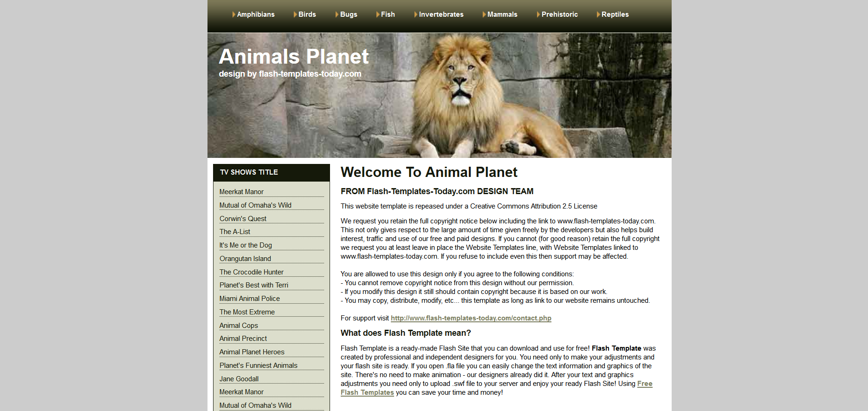Go to the Bugs category
The image size is (868, 411).
[348, 14]
